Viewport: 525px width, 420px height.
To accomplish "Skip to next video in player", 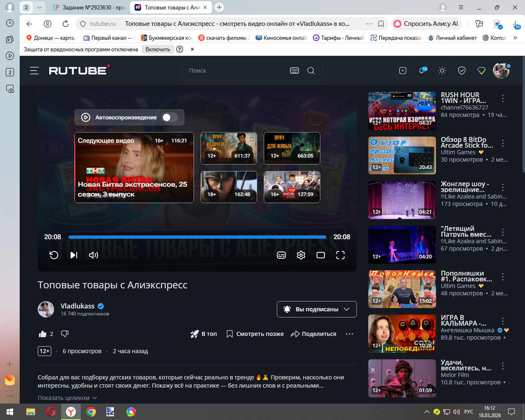I will 74,255.
